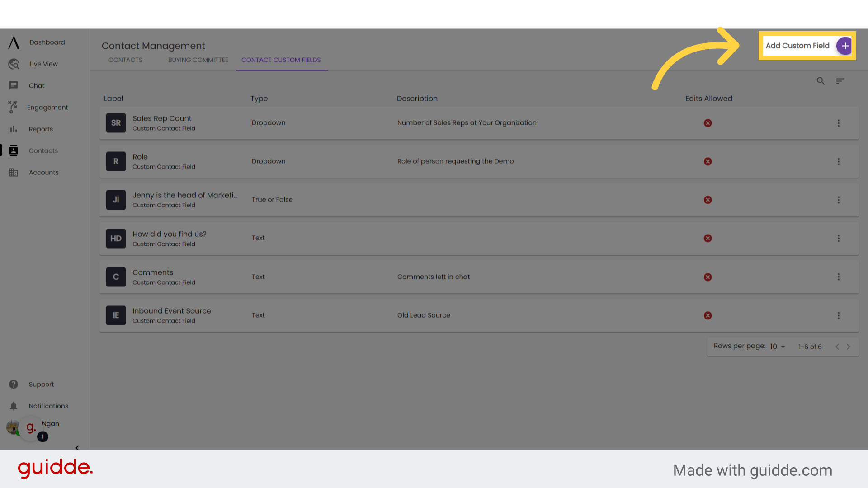
Task: Open Live View from sidebar
Action: (43, 64)
